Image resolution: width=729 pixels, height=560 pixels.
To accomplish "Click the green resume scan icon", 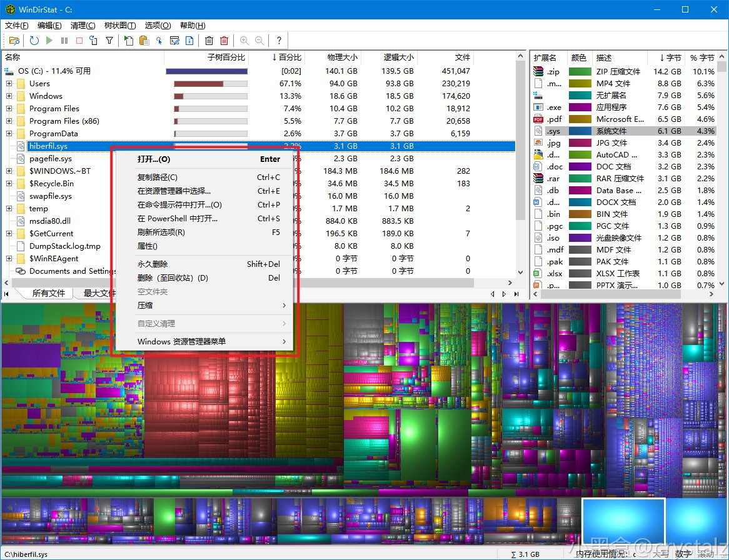I will (49, 41).
